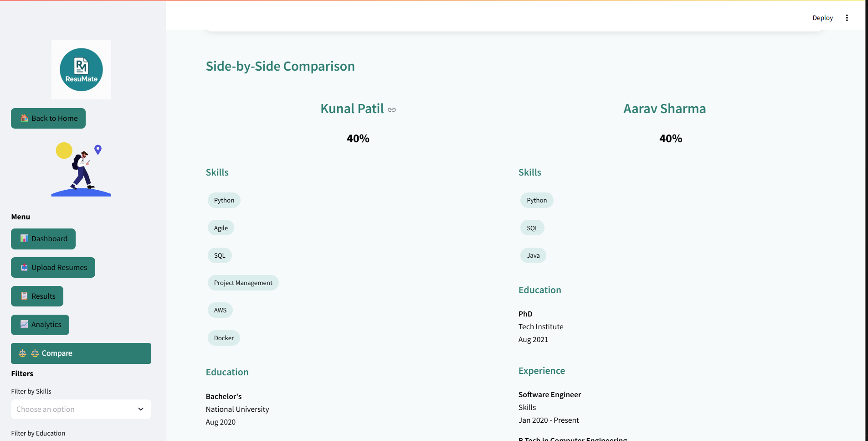868x441 pixels.
Task: Click the Docker skill tag
Action: [224, 338]
